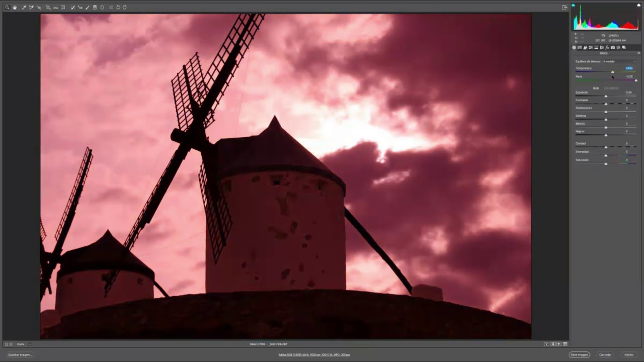This screenshot has height=362, width=644.
Task: Open workflow options link Adobe RGB
Action: 314,354
